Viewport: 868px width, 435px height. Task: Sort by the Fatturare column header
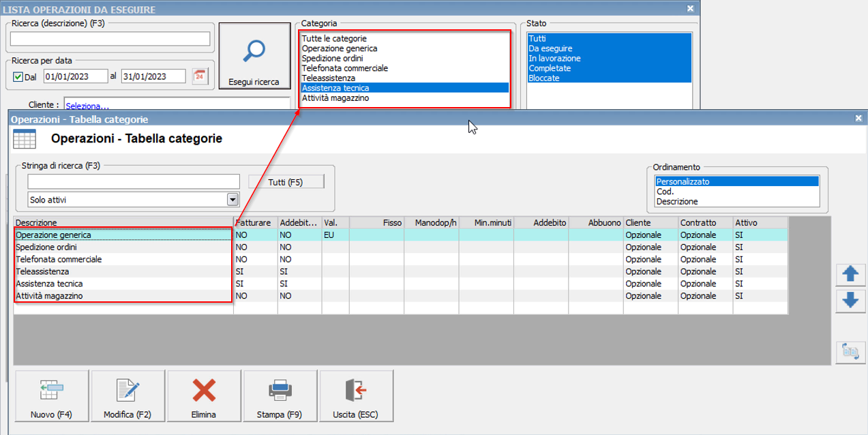(255, 223)
